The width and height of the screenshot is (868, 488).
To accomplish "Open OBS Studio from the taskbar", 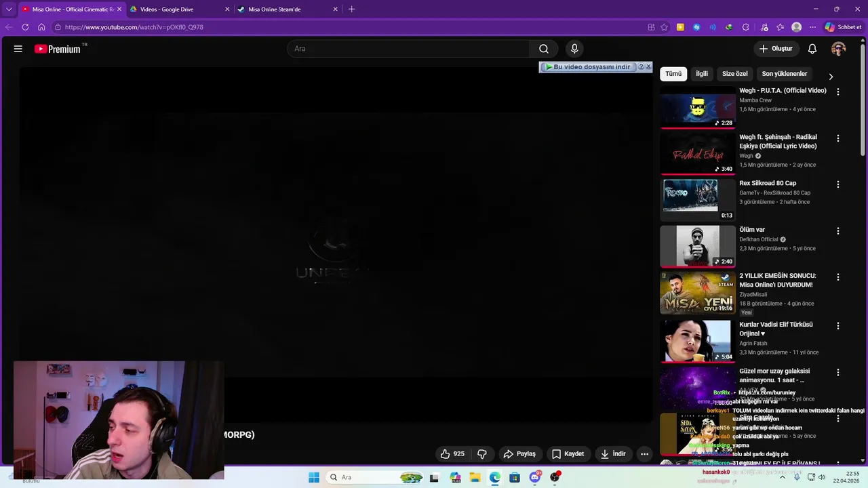I will pyautogui.click(x=555, y=477).
